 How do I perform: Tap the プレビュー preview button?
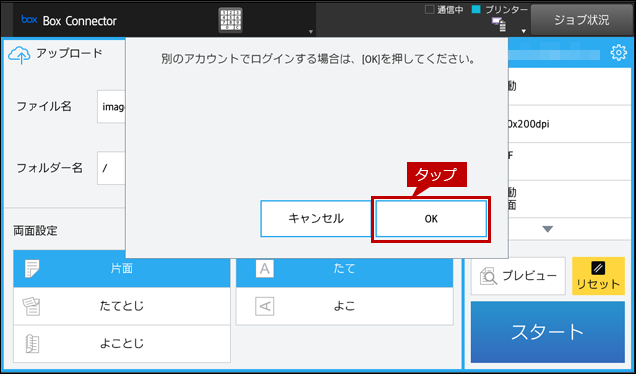pyautogui.click(x=518, y=276)
